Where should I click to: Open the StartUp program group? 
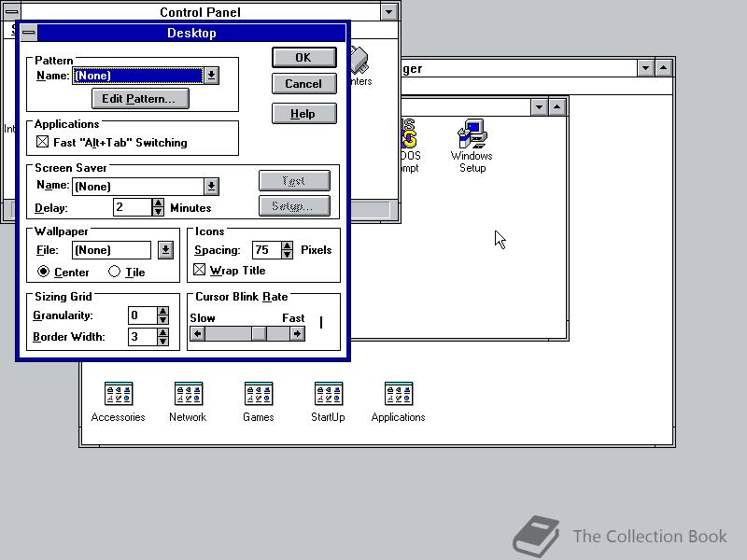tap(328, 393)
